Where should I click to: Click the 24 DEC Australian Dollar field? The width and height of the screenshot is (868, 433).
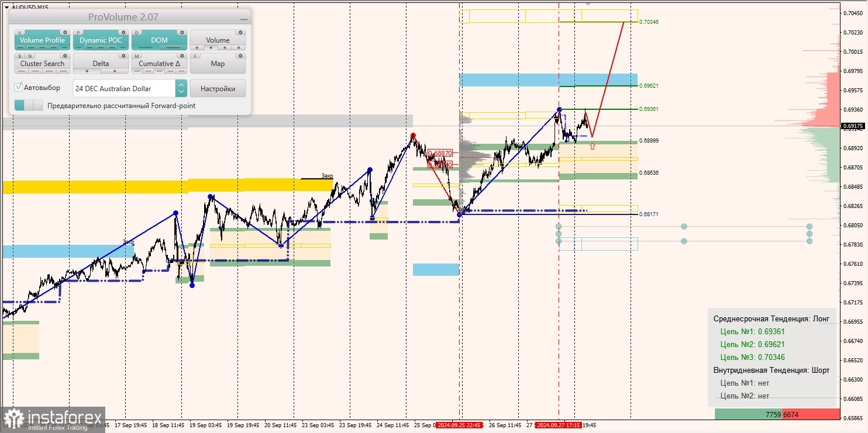coord(124,88)
